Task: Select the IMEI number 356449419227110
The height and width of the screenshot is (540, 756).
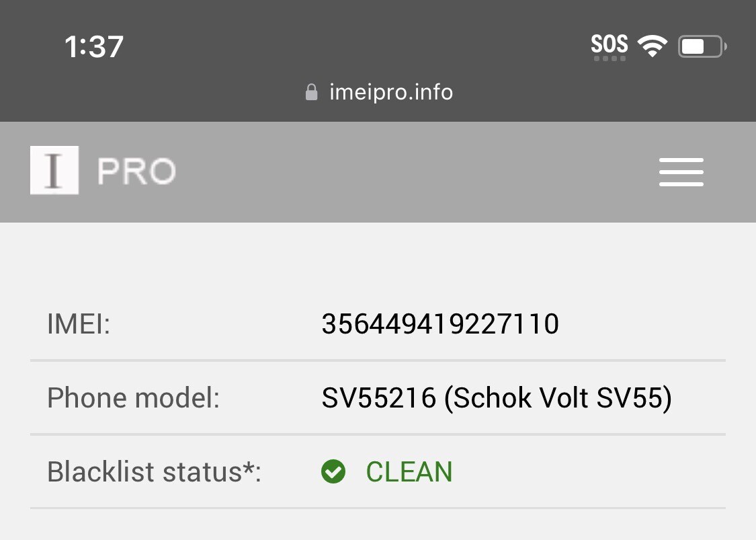Action: tap(440, 323)
